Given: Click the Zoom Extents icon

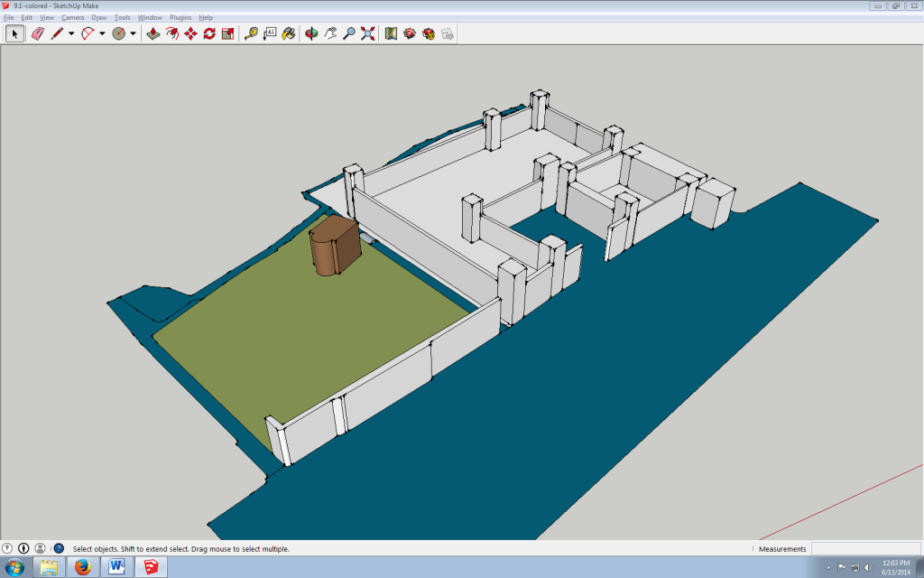Looking at the screenshot, I should (x=368, y=33).
